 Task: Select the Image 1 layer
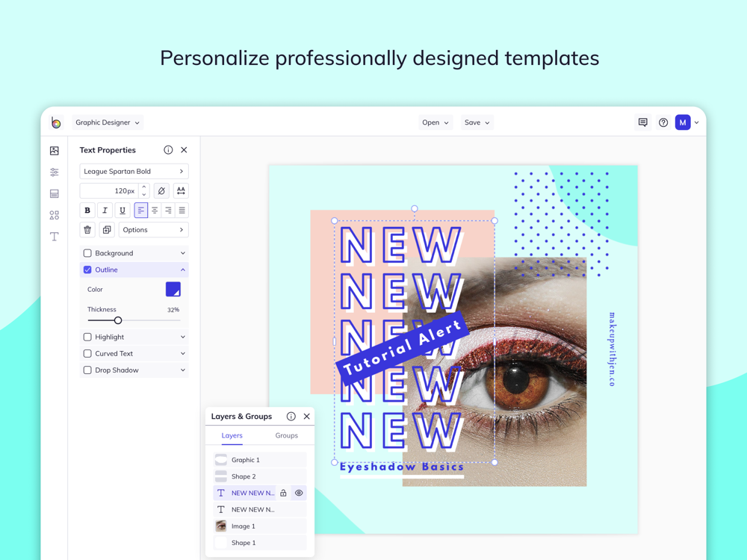coord(260,526)
